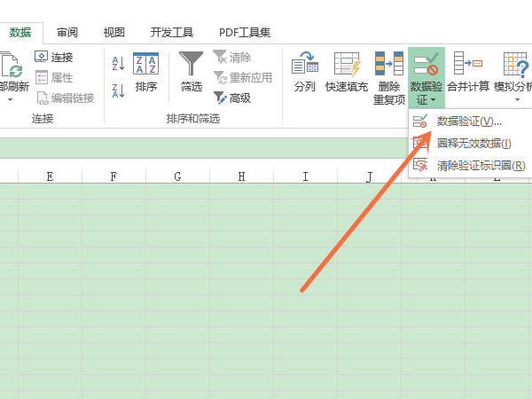Click the 清除 filter icon

click(220, 57)
